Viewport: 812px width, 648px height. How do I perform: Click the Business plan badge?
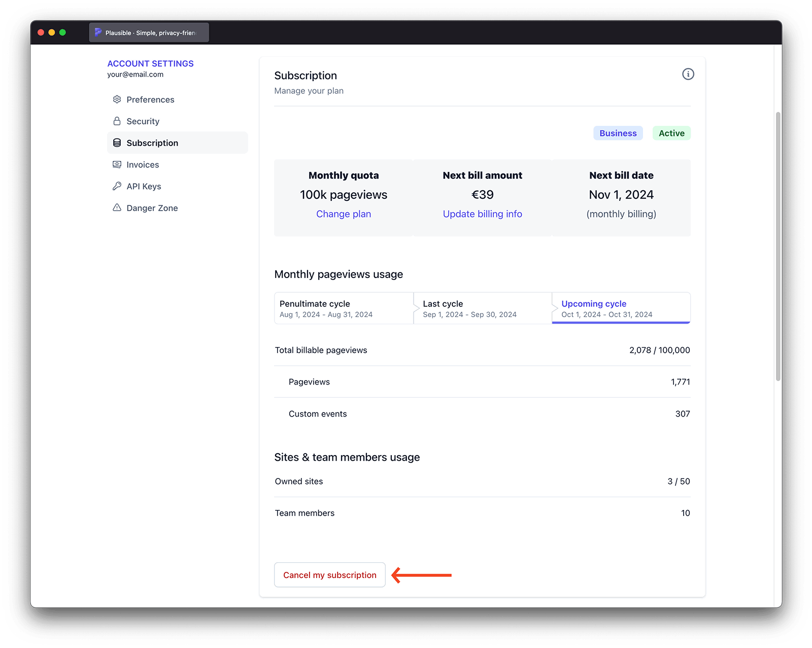[x=618, y=133]
